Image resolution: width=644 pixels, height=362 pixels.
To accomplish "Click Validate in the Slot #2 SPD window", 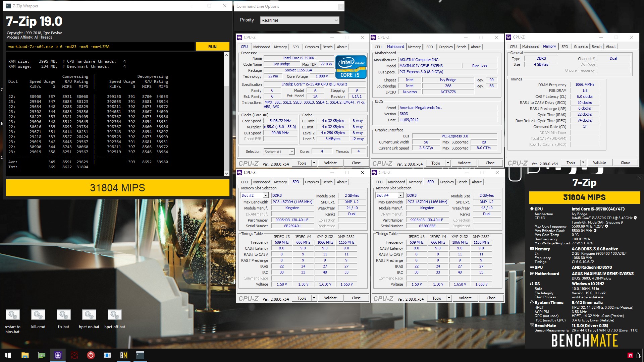I will [x=330, y=298].
